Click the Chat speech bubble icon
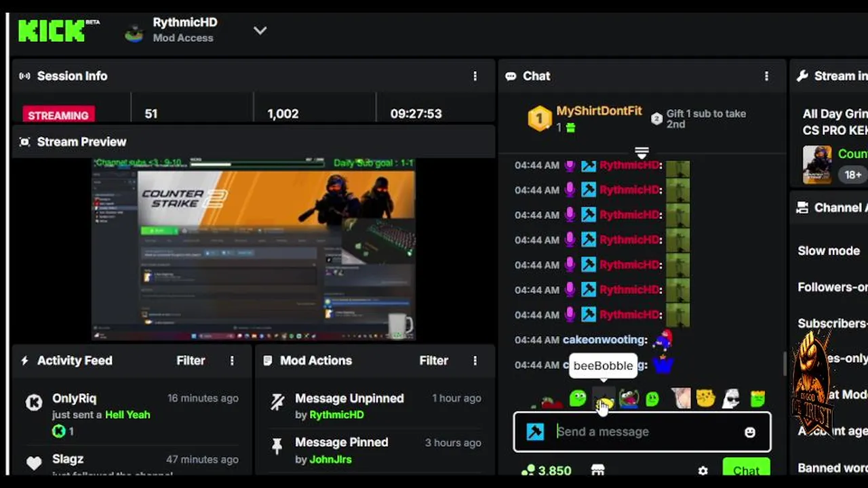 pos(511,76)
